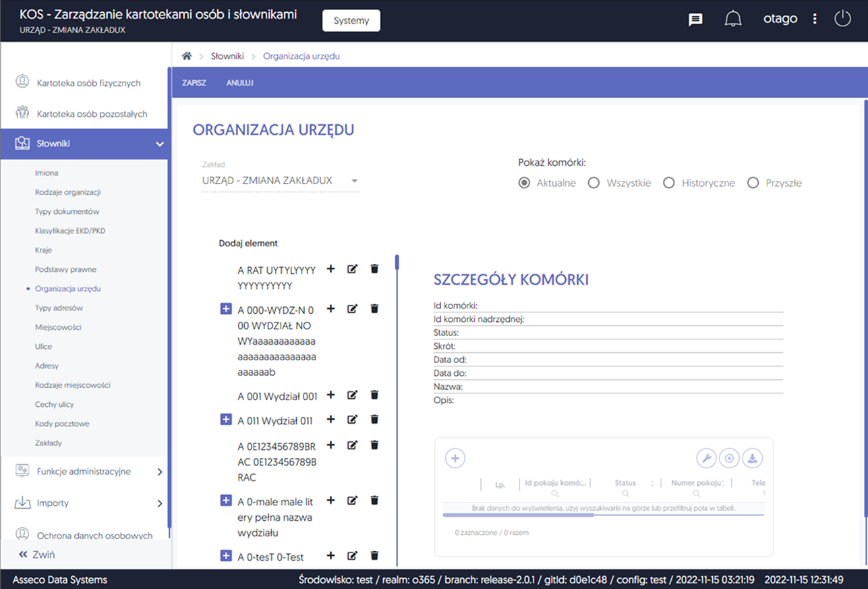Delete A 011 Wydział 011
Viewport: 868px width, 589px height.
(375, 419)
